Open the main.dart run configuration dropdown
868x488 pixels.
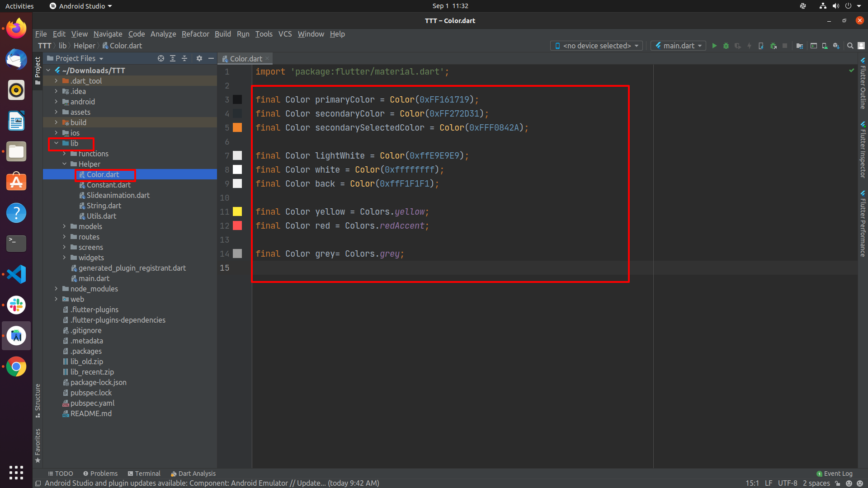point(678,46)
